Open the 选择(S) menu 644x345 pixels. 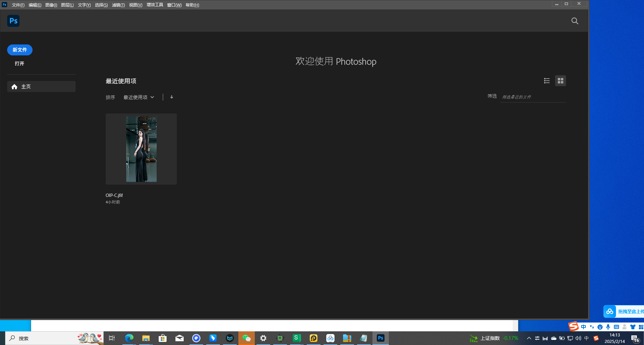(x=101, y=5)
